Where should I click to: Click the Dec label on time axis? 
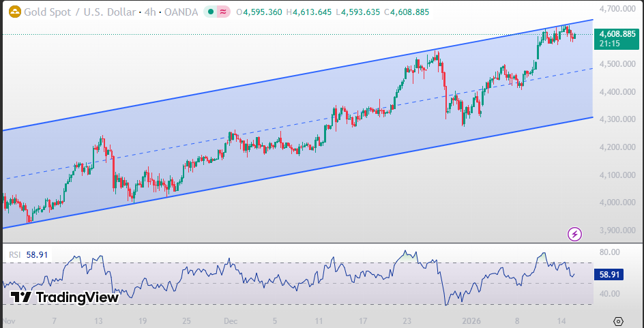point(230,320)
